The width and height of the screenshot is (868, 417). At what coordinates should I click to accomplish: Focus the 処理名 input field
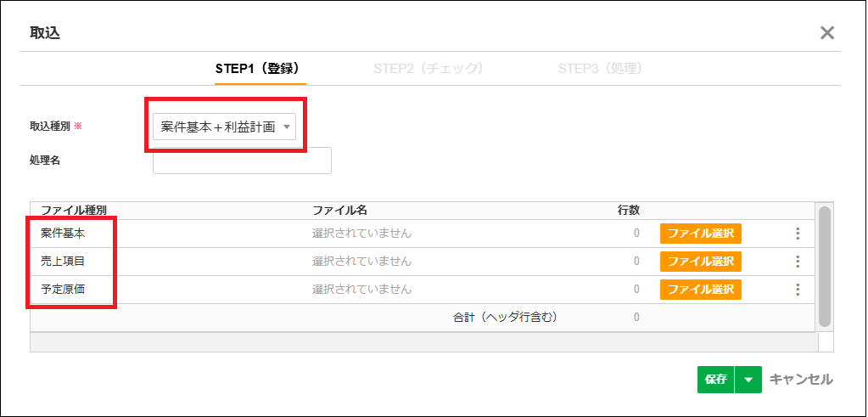242,161
